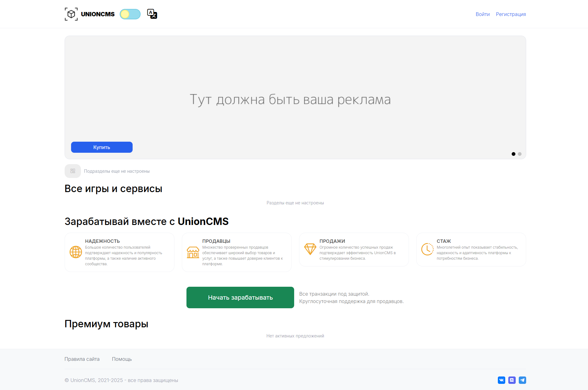The width and height of the screenshot is (588, 390).
Task: Open the language translation icon
Action: coord(152,14)
